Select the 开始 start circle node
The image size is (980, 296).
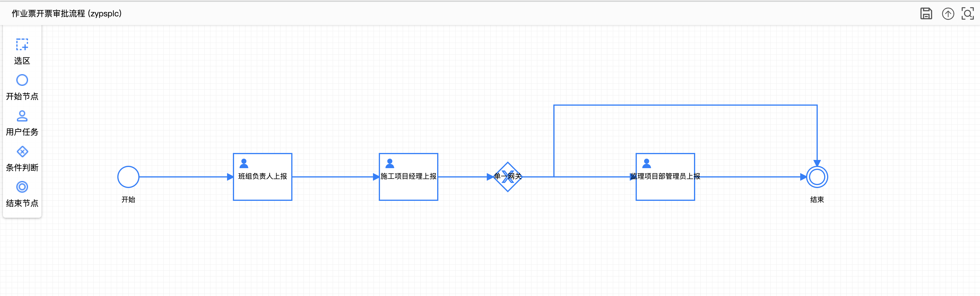click(128, 177)
